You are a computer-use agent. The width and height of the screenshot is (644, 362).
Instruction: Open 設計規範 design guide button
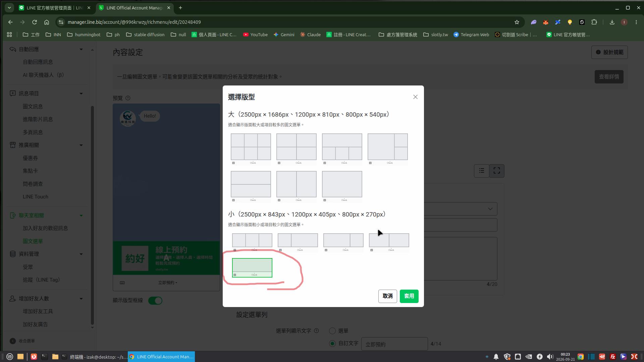pyautogui.click(x=609, y=52)
